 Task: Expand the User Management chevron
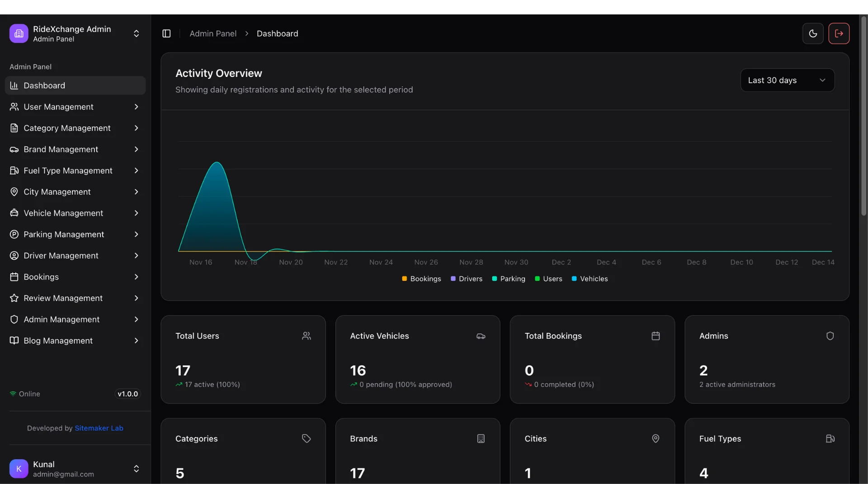(136, 107)
